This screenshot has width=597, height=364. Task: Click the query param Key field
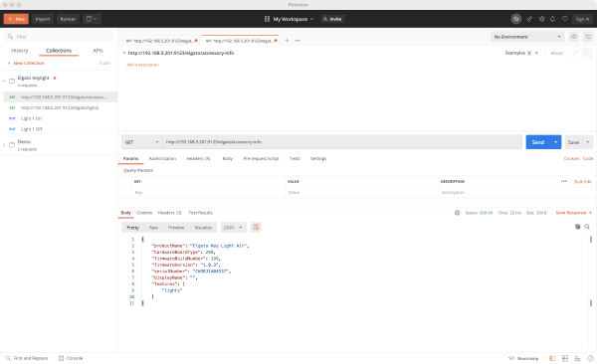click(209, 192)
